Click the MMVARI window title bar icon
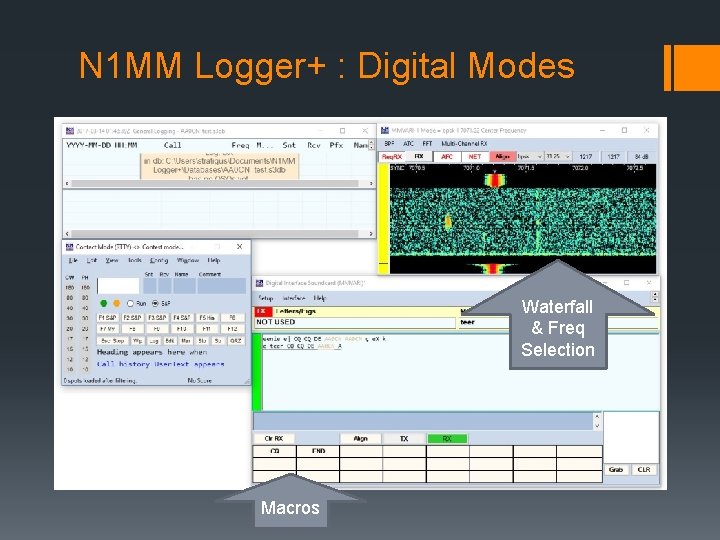The height and width of the screenshot is (540, 720). [385, 130]
